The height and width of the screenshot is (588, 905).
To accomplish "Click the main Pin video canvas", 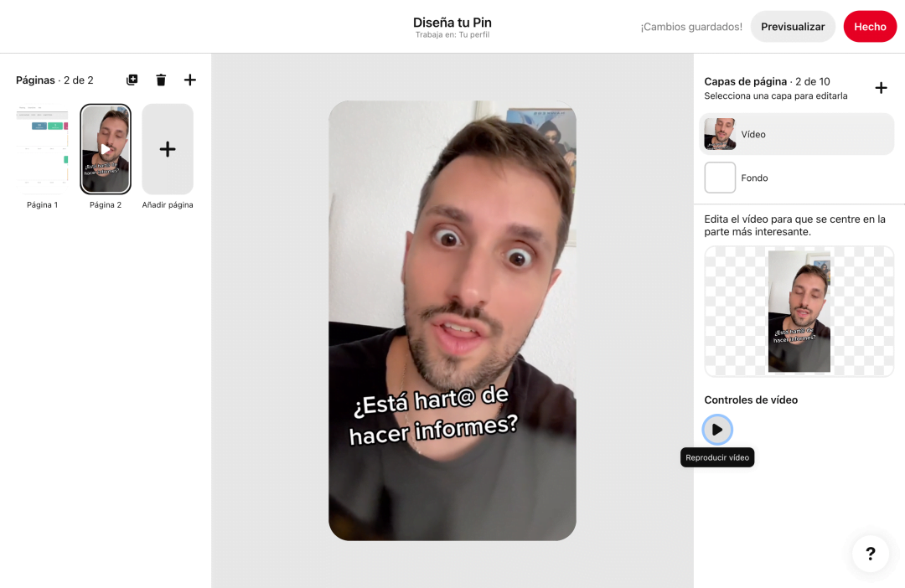I will [x=452, y=251].
